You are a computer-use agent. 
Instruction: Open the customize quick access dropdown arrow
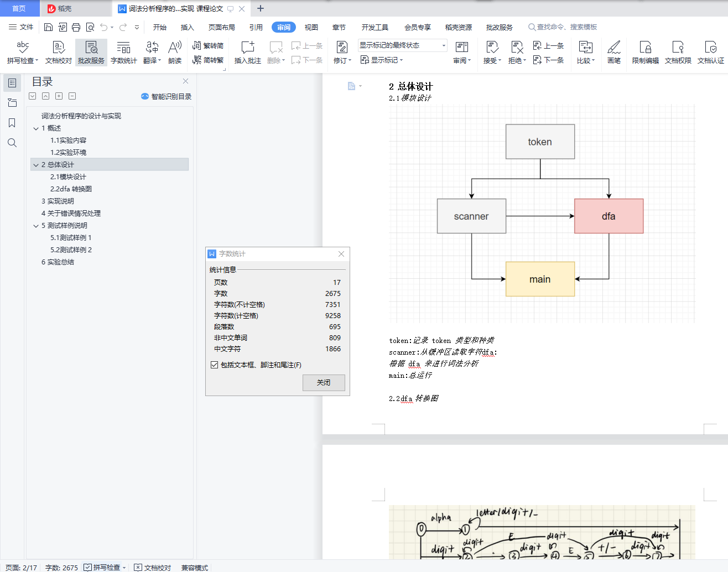coord(137,27)
